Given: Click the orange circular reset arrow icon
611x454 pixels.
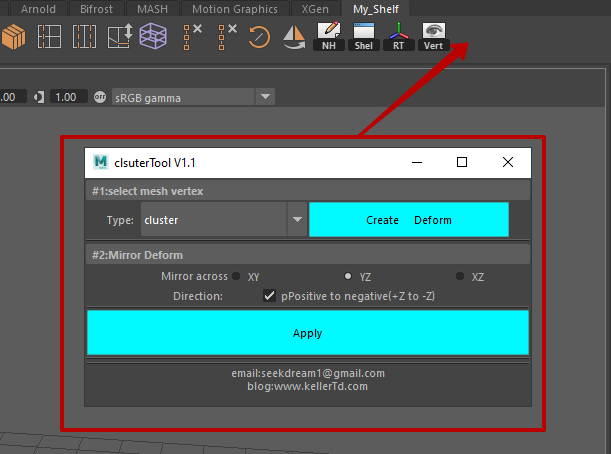Looking at the screenshot, I should 259,37.
